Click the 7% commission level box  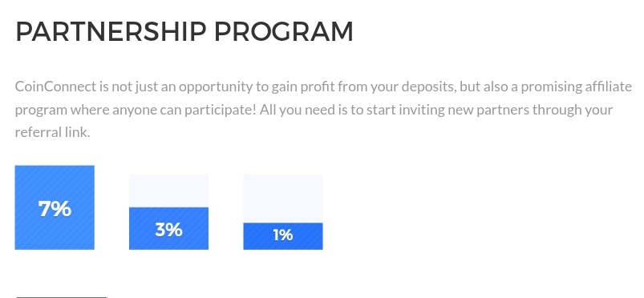55,207
